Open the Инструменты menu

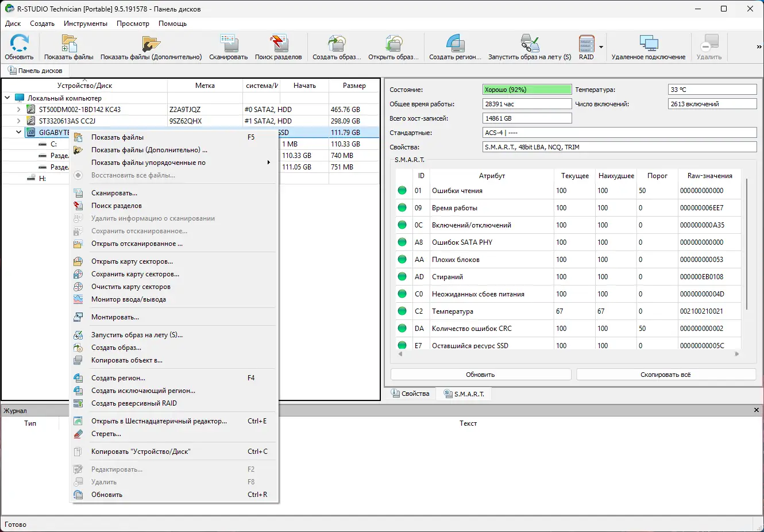point(86,24)
